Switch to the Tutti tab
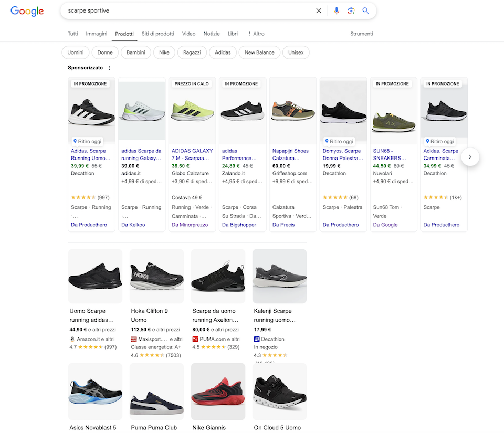 72,34
